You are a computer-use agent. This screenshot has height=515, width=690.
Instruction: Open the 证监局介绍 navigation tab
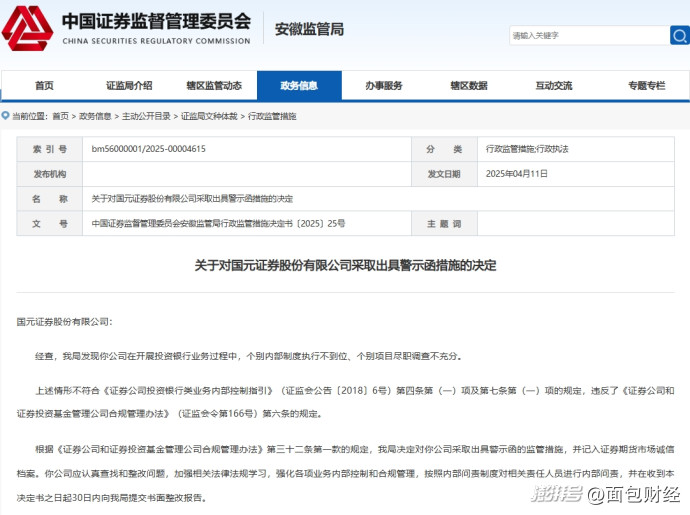point(129,85)
